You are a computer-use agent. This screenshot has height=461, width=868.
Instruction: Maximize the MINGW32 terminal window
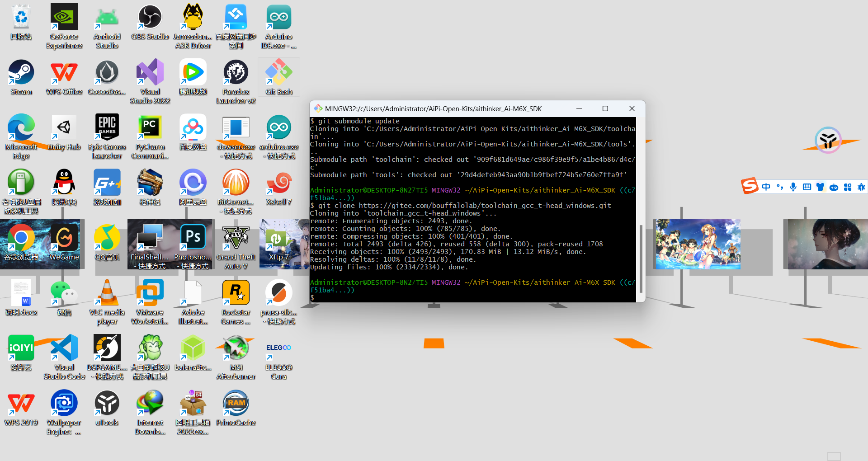[605, 108]
